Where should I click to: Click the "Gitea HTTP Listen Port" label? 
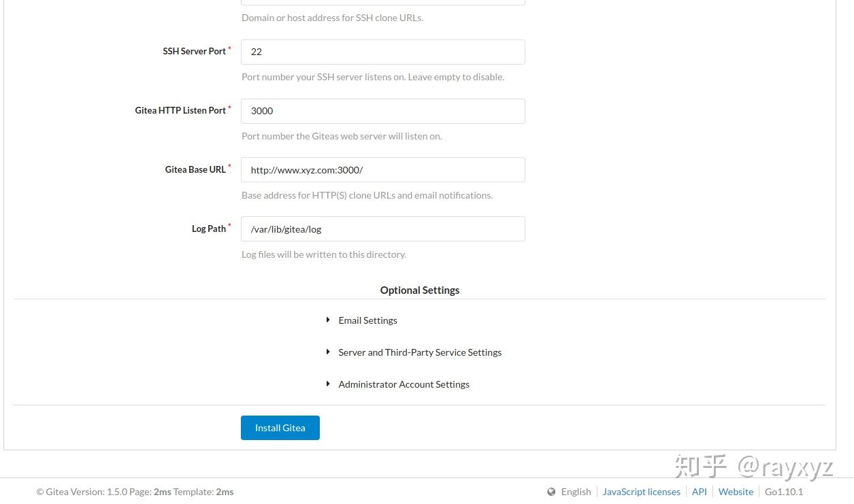[180, 110]
